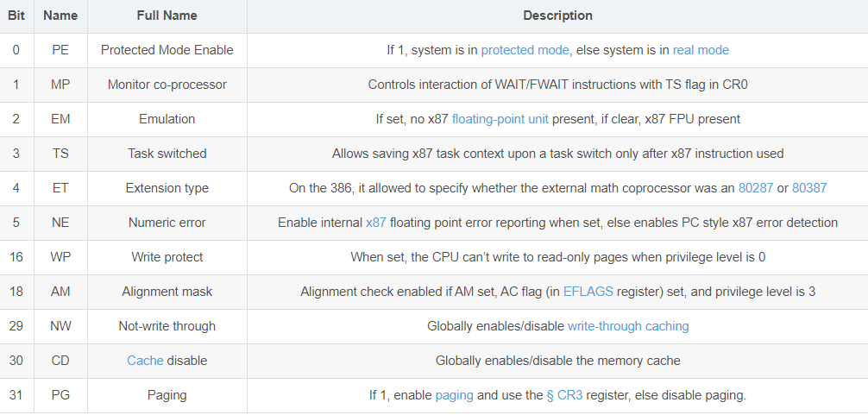Image resolution: width=868 pixels, height=415 pixels.
Task: Follow the "real mode" link
Action: 701,50
